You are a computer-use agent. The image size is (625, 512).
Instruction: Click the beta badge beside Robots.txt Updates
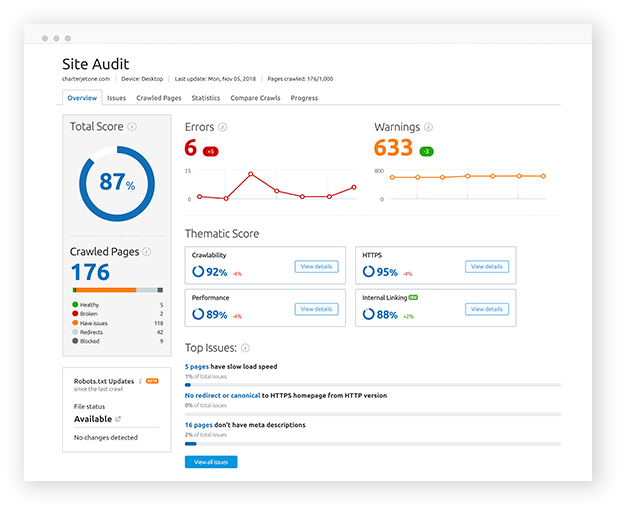coord(152,381)
